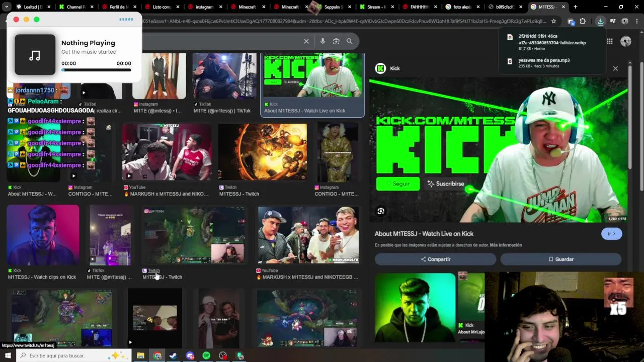Click the M1TESSJ - Watch clips on Kick caption

pyautogui.click(x=42, y=277)
